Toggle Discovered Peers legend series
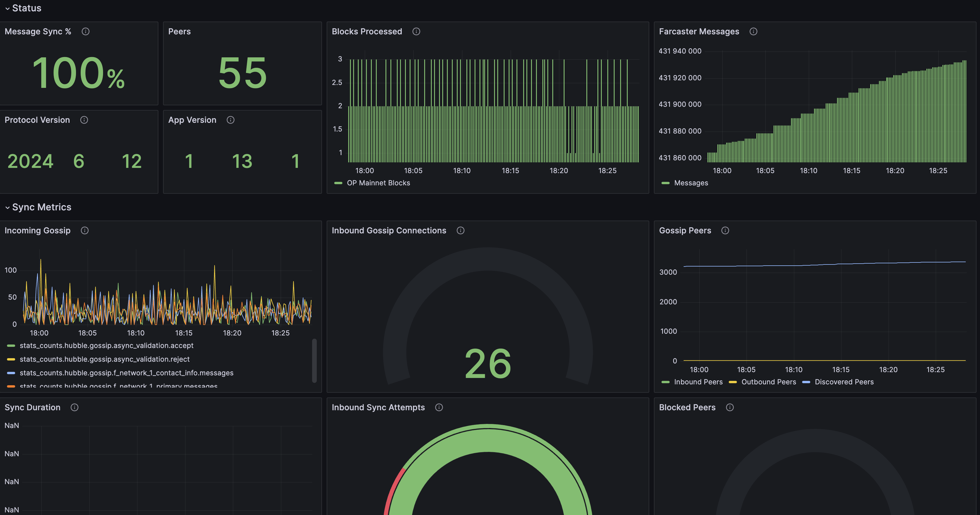Viewport: 980px width, 515px height. tap(844, 382)
